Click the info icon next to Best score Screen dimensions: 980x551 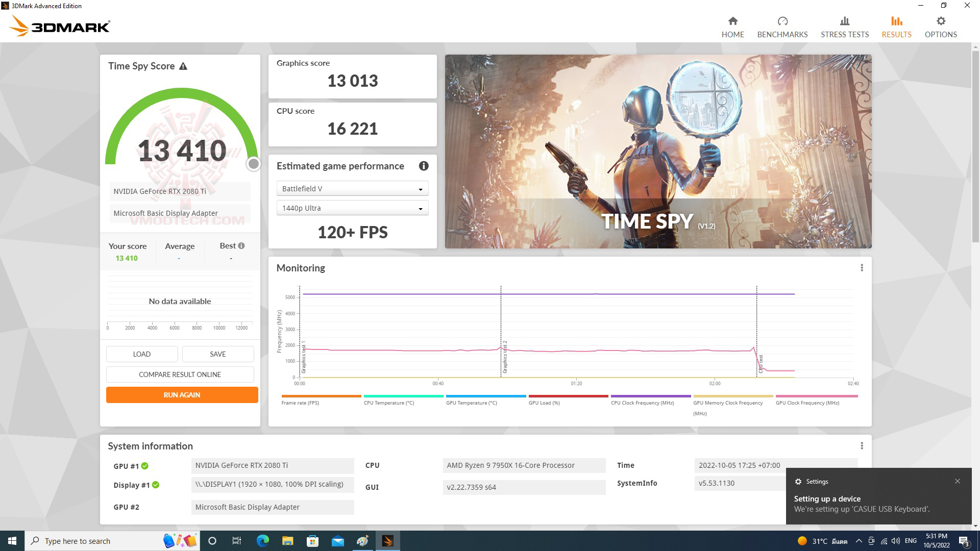tap(241, 245)
